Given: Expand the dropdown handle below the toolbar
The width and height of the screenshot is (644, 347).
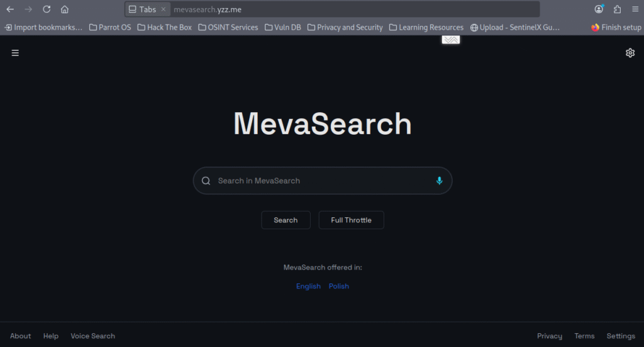Looking at the screenshot, I should (451, 40).
